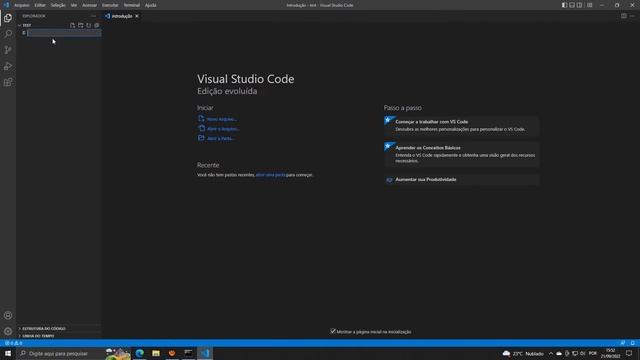Open the Acessar menu

90,5
